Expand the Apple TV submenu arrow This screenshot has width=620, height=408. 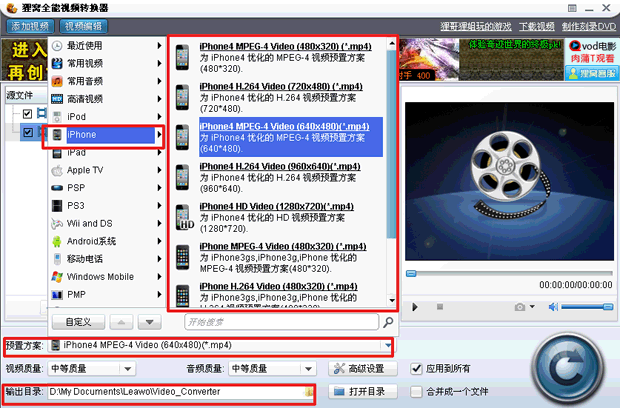[159, 170]
